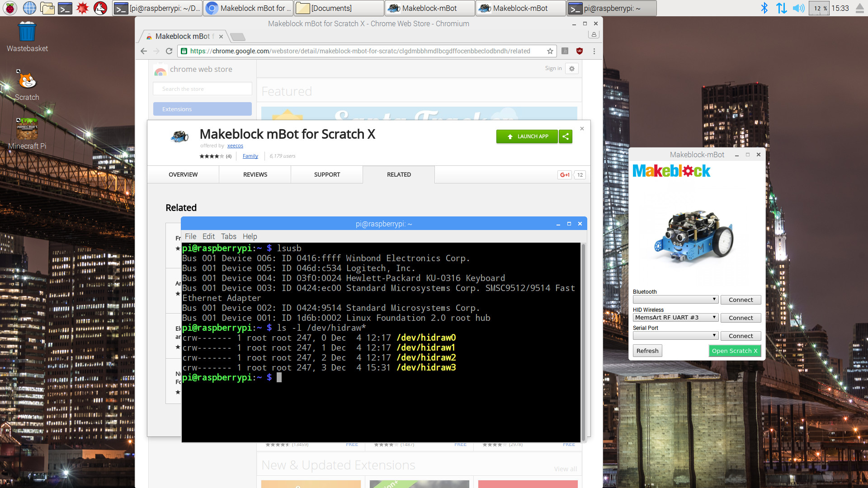The width and height of the screenshot is (868, 488).
Task: Click the Chromium user profile icon
Action: [594, 34]
